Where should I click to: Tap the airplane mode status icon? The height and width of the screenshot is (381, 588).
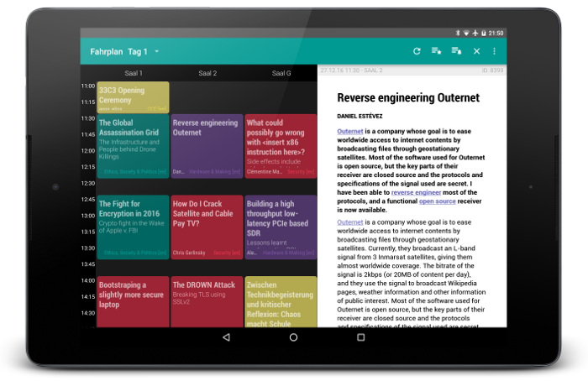[475, 33]
